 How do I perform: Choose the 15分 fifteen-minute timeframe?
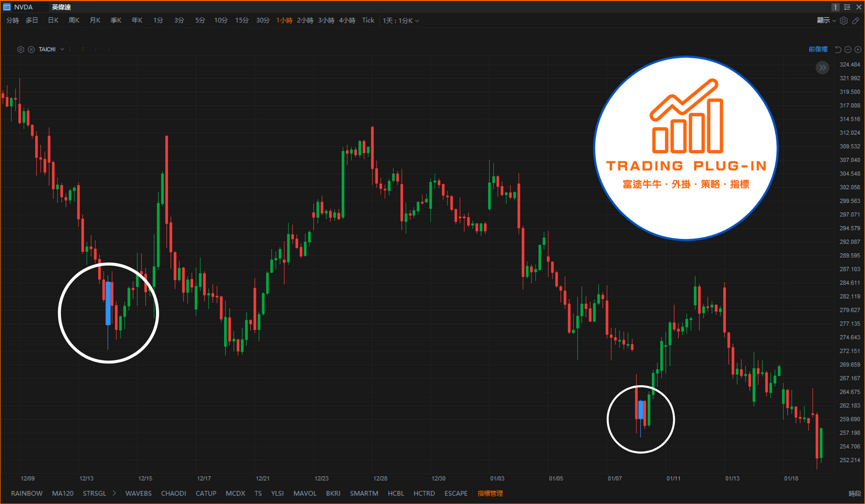tap(242, 20)
